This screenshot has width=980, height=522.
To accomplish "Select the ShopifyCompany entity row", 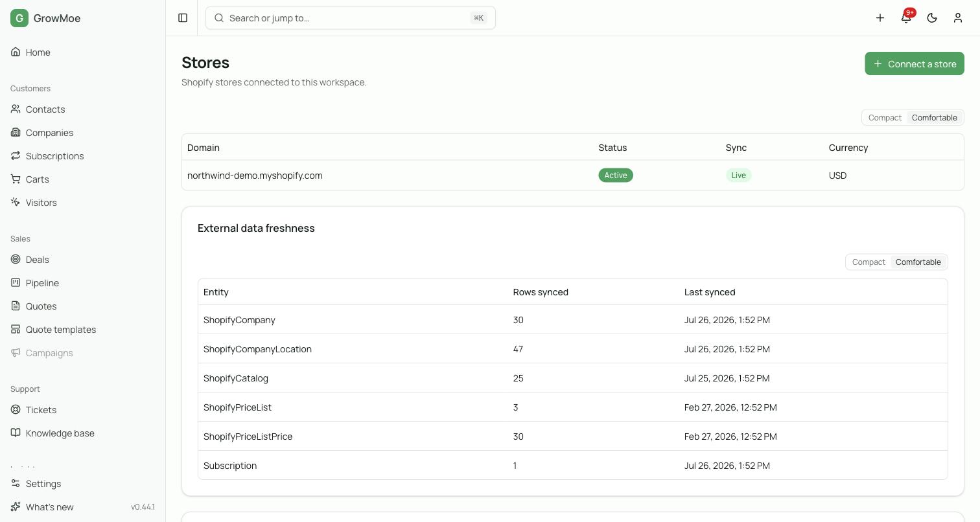I will [x=573, y=320].
